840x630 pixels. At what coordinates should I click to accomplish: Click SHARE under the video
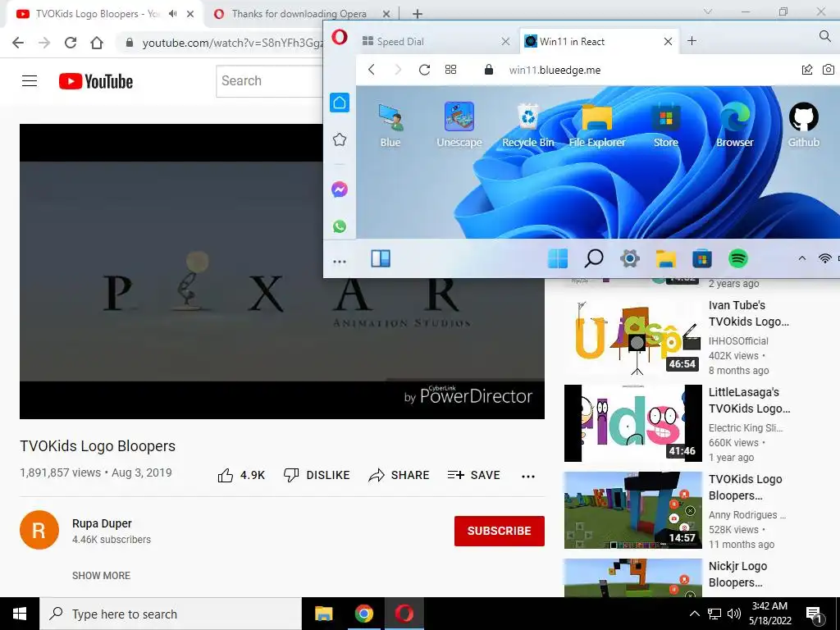pyautogui.click(x=399, y=475)
